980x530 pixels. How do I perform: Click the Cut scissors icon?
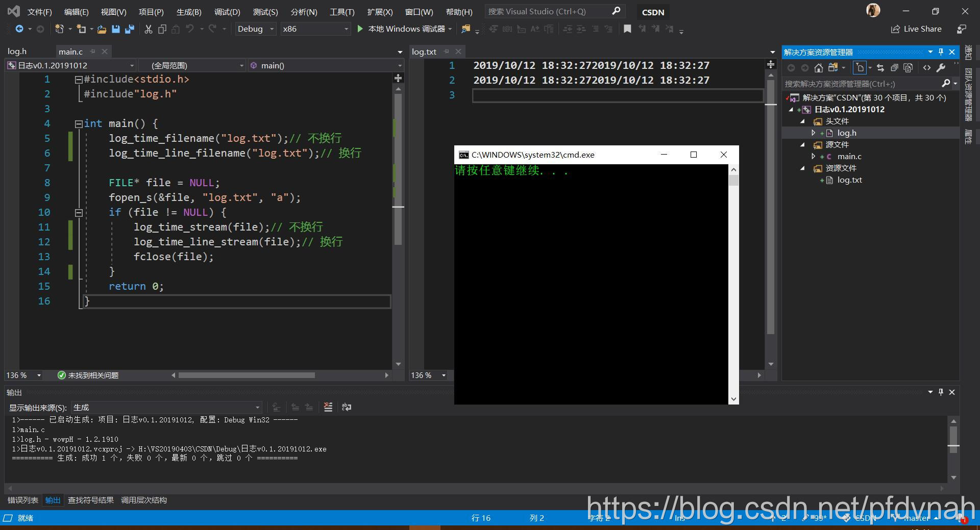click(x=149, y=29)
